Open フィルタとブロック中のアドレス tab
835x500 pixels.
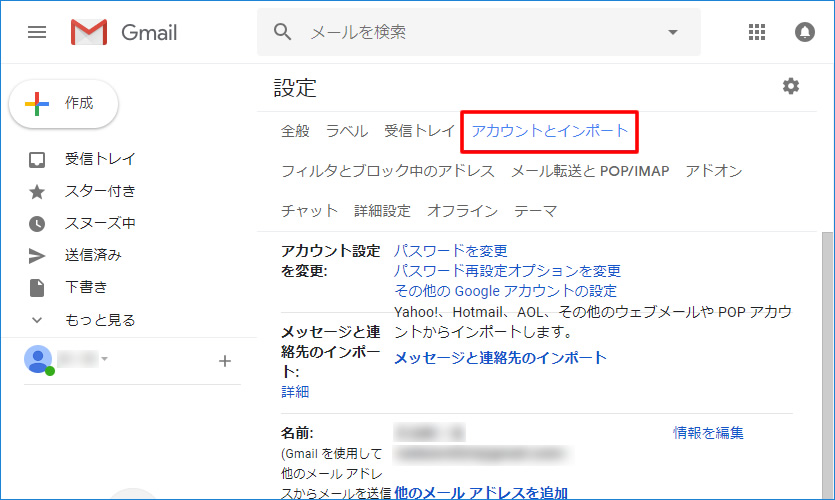(388, 171)
